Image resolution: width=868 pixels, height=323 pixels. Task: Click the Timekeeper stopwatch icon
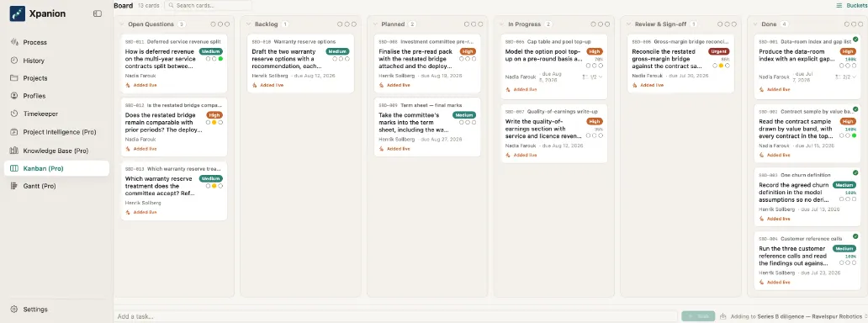14,114
